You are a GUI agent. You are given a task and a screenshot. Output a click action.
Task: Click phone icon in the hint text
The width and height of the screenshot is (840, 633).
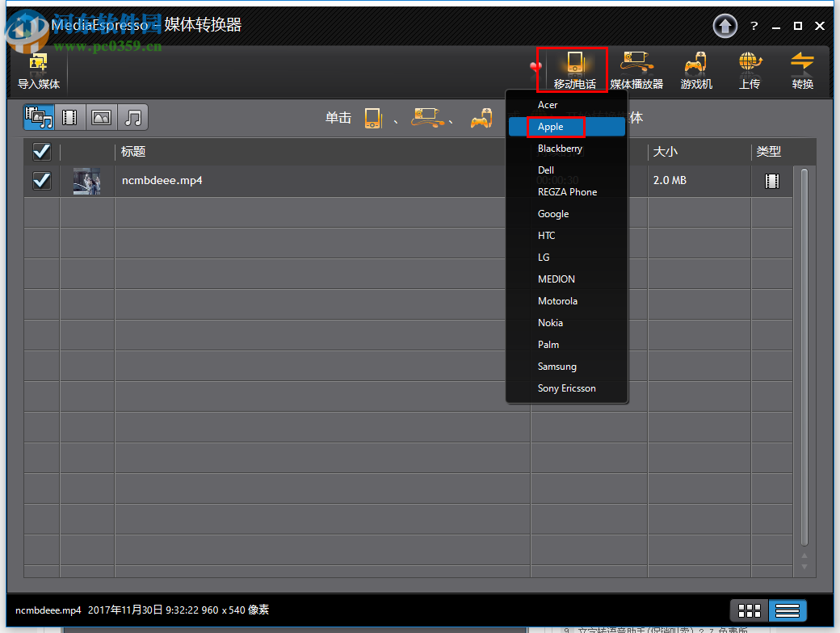click(373, 118)
